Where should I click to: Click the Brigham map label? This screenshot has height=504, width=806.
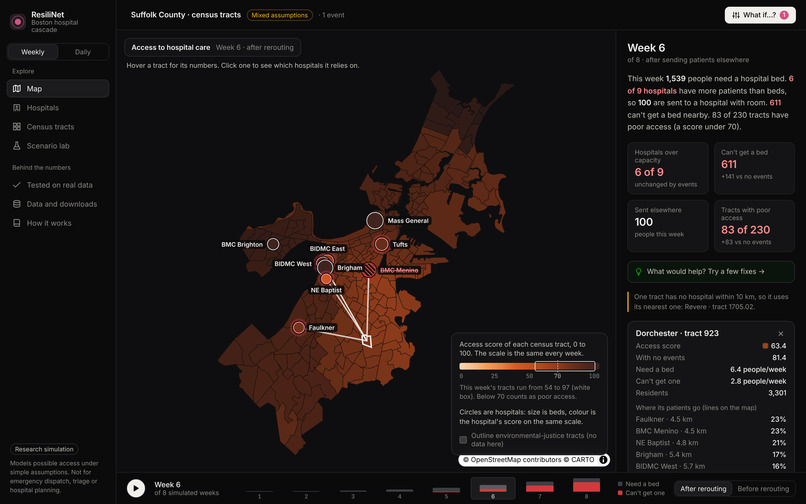pyautogui.click(x=350, y=268)
